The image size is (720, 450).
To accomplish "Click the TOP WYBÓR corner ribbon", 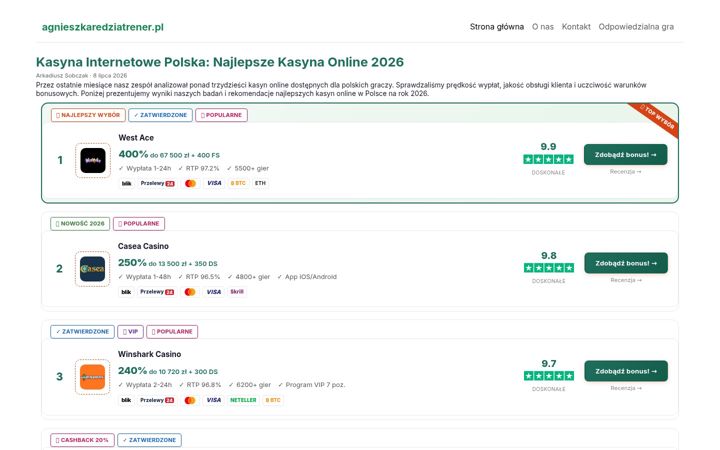I will point(657,118).
